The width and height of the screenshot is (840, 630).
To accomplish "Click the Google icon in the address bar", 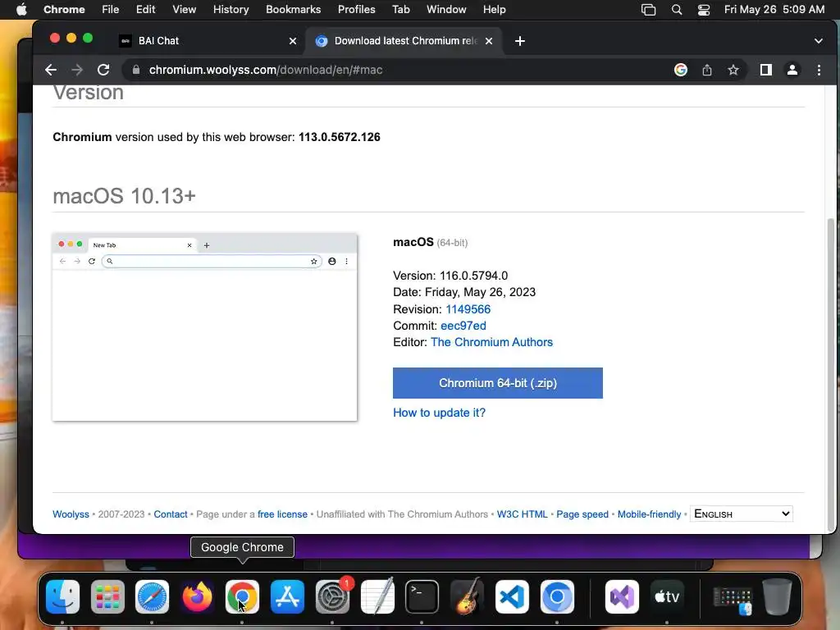I will click(x=680, y=70).
